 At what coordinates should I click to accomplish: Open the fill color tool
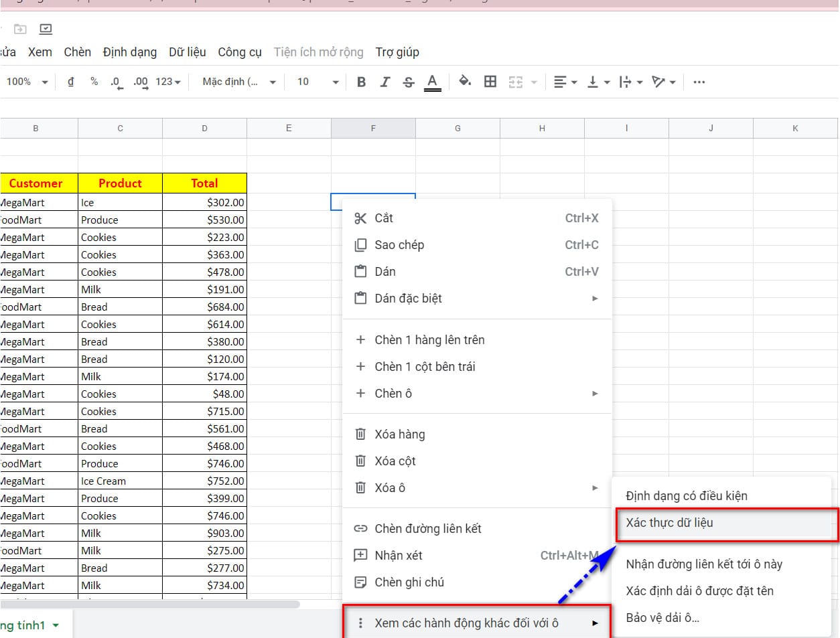coord(465,81)
